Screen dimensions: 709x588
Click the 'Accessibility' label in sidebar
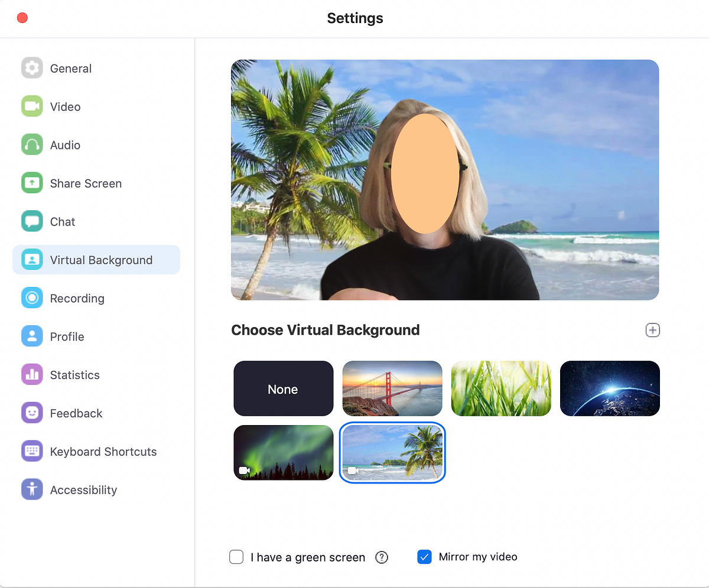[83, 490]
